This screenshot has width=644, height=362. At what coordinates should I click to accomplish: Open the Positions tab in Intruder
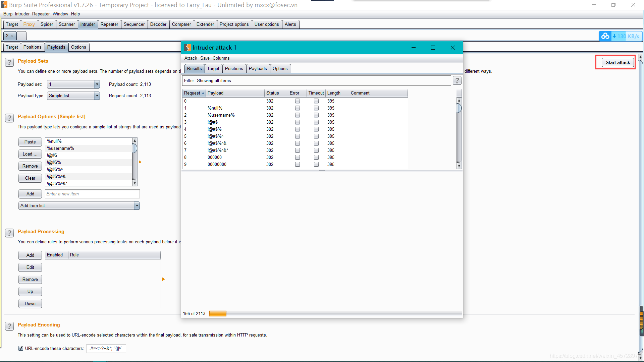[x=33, y=47]
